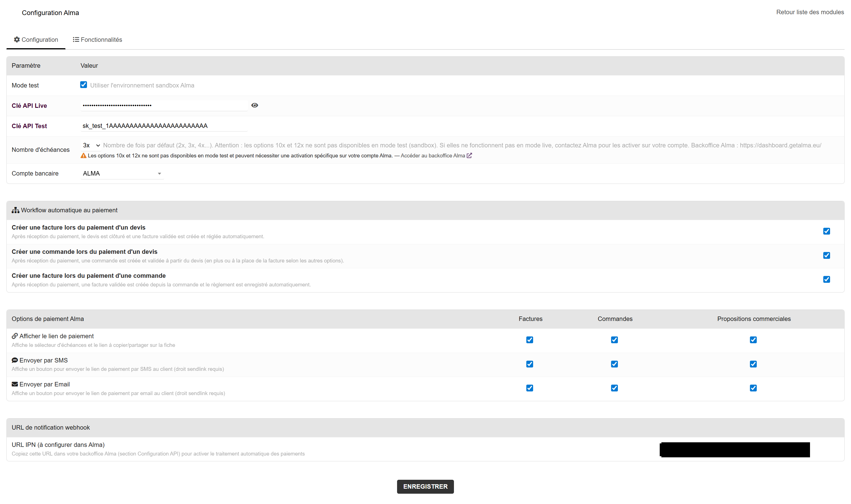The width and height of the screenshot is (851, 504).
Task: Click the workflow hierarchy icon
Action: [15, 210]
